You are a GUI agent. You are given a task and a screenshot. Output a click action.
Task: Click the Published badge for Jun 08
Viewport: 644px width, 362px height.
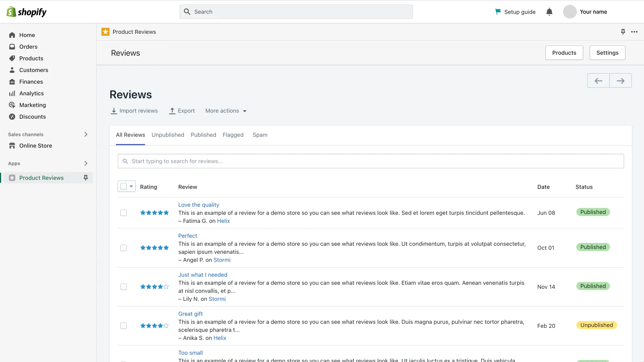coord(593,212)
